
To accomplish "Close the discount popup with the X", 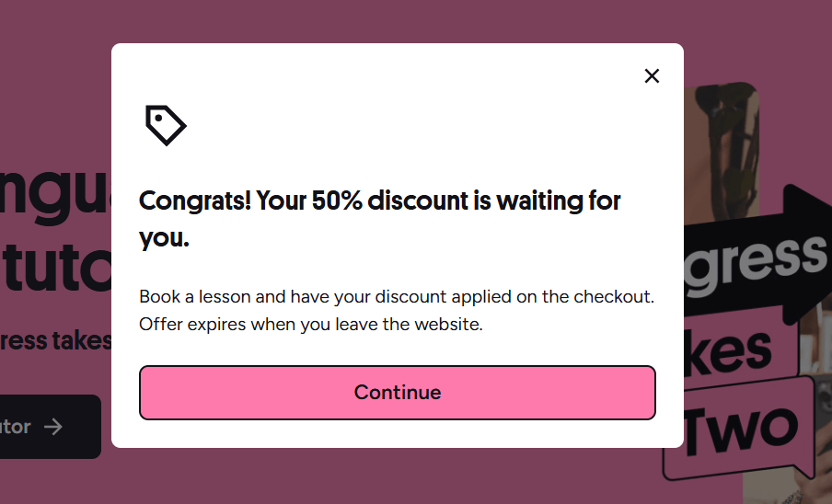I will [652, 75].
